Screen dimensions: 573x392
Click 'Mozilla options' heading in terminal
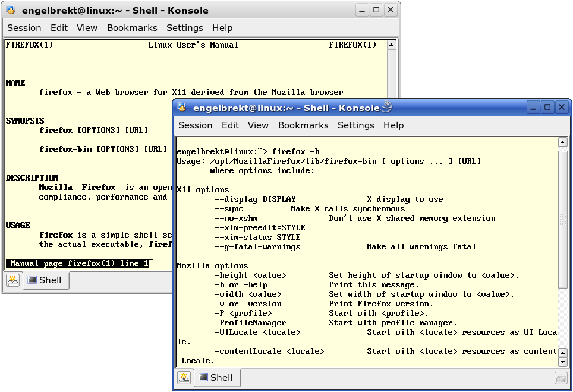point(212,265)
